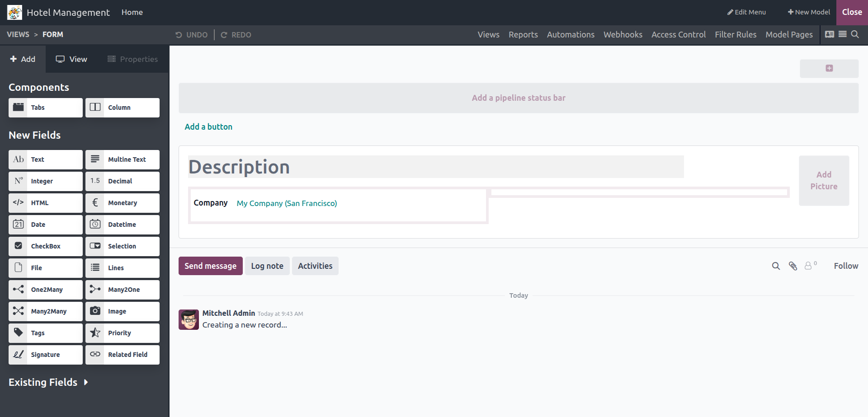Select the One2Many field type
This screenshot has width=868, height=417.
pyautogui.click(x=46, y=290)
